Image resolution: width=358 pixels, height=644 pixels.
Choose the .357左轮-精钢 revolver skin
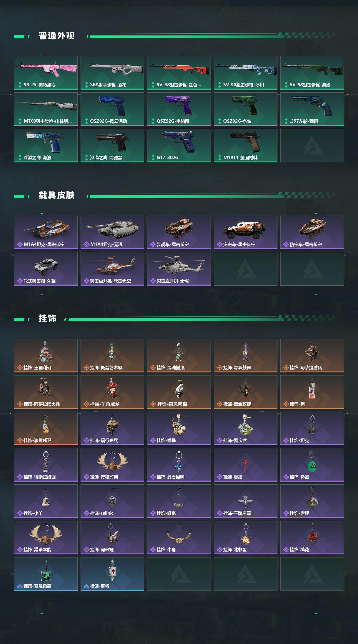point(312,109)
